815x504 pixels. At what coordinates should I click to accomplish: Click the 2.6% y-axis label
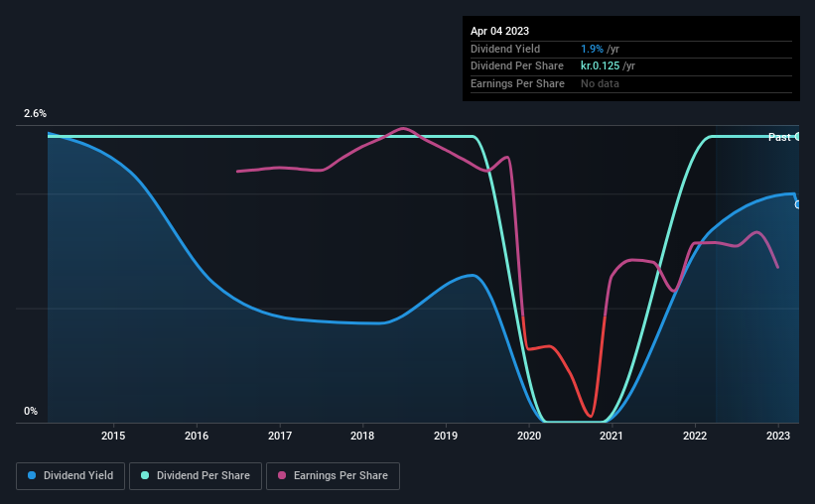(35, 113)
